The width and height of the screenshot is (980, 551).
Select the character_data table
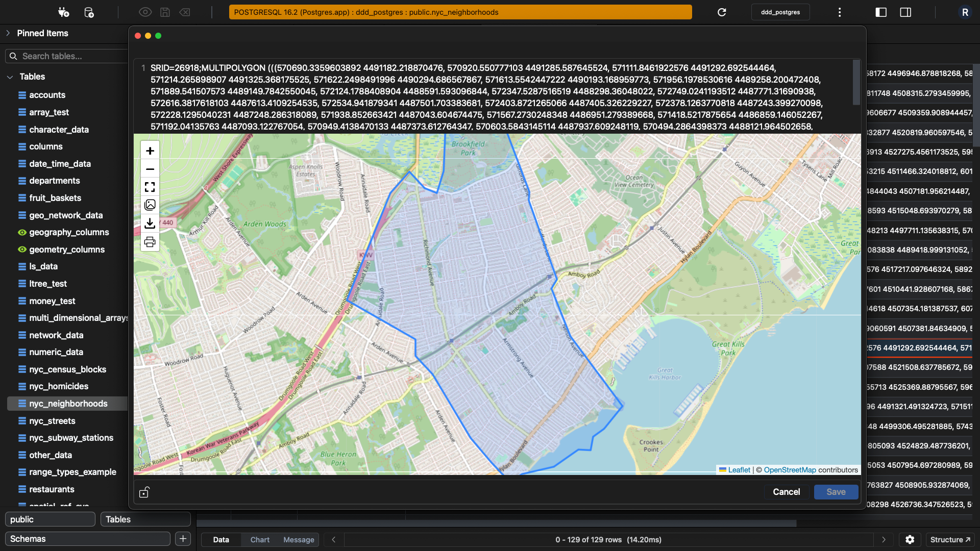point(59,130)
